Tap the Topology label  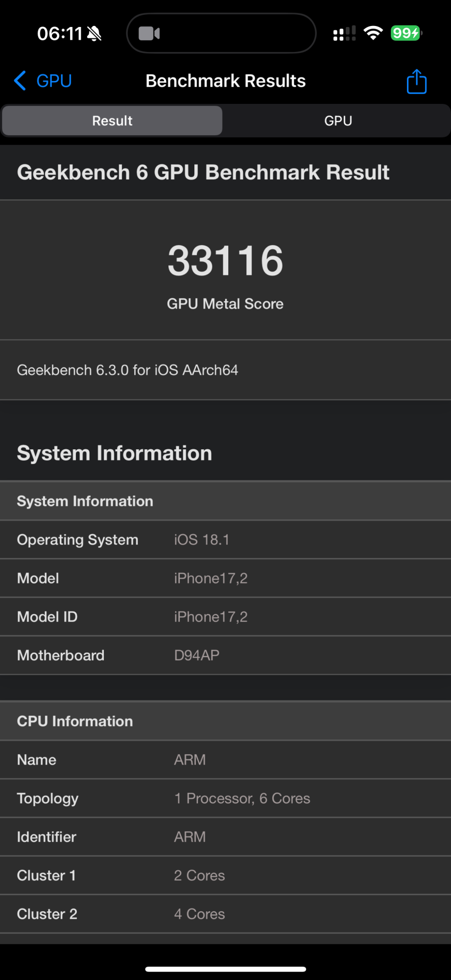click(48, 799)
